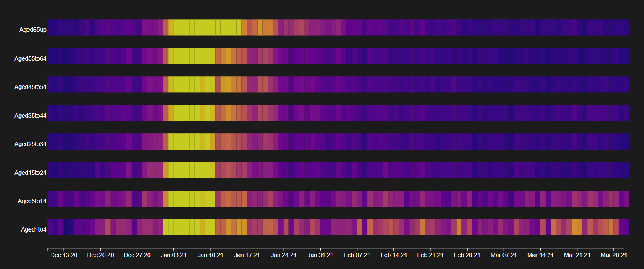The height and width of the screenshot is (269, 644).
Task: Click the Jan 03 21 date label
Action: click(173, 255)
